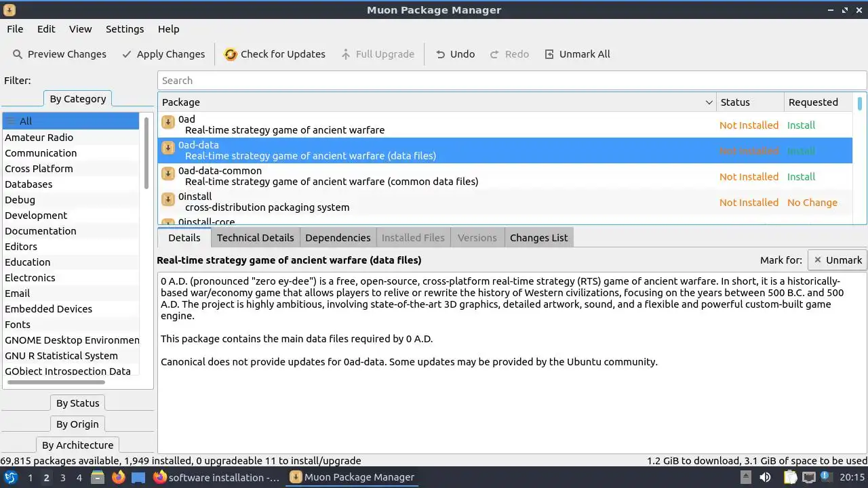The height and width of the screenshot is (488, 868).
Task: Click the Package column sort arrow
Action: [x=709, y=102]
